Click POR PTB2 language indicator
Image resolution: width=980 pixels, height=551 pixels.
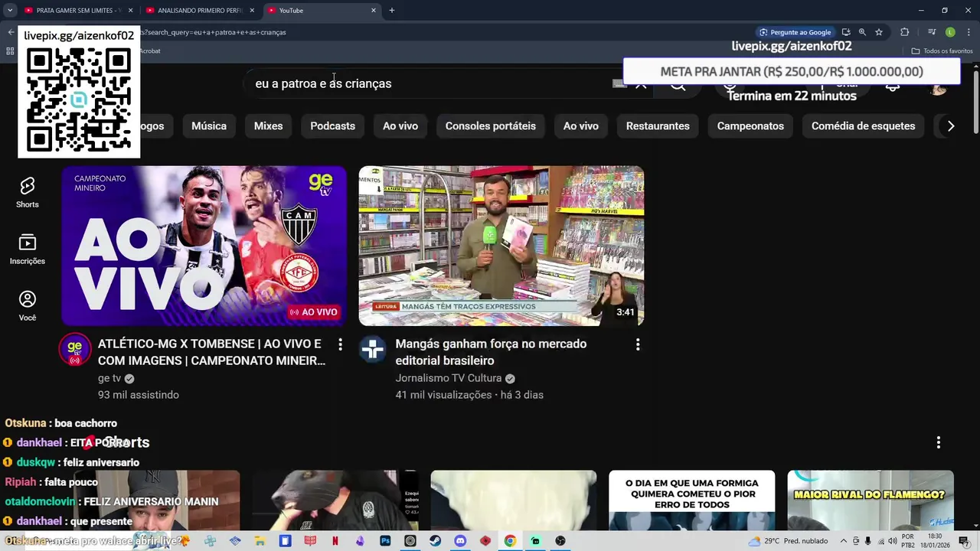point(908,541)
